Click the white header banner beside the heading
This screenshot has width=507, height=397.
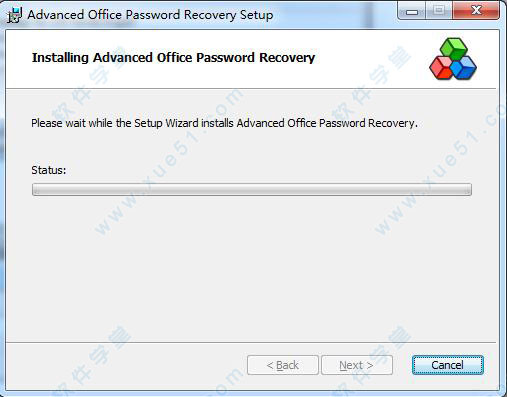370,58
